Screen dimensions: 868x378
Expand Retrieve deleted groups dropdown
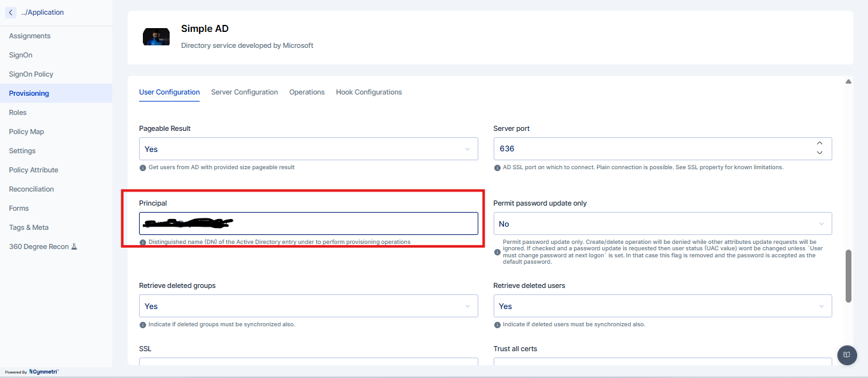click(x=309, y=306)
